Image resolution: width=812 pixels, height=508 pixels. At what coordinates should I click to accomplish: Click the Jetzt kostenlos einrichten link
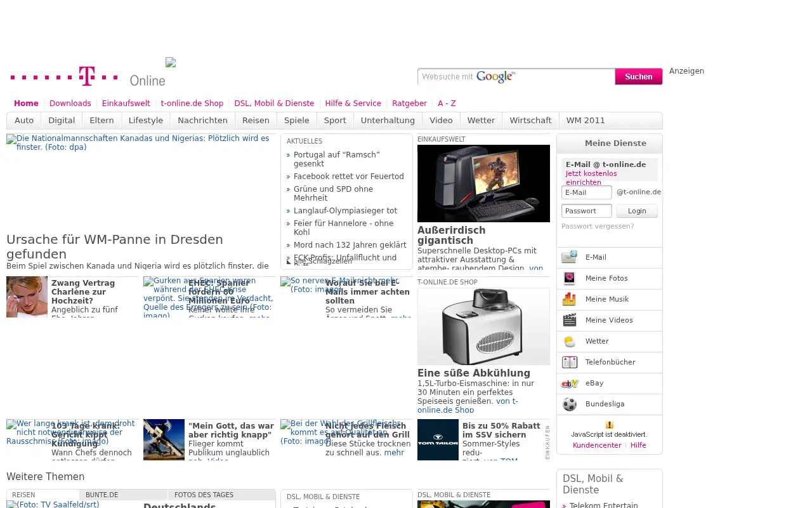[x=591, y=178]
